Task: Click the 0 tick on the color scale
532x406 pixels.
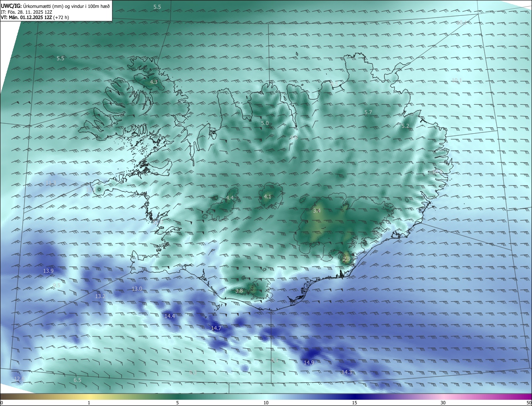Action: [x=2, y=403]
